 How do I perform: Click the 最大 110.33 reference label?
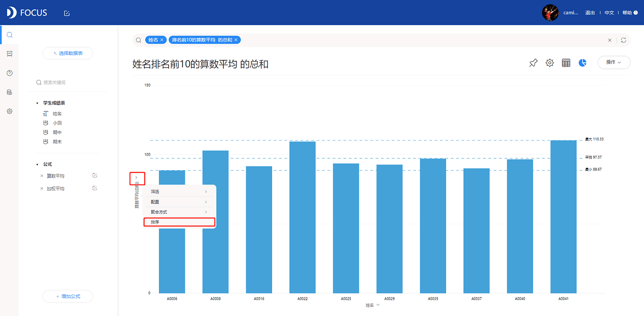click(x=594, y=139)
